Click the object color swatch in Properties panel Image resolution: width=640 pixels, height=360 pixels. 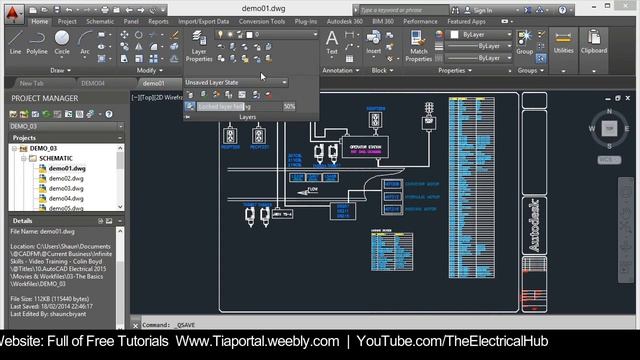click(x=454, y=35)
